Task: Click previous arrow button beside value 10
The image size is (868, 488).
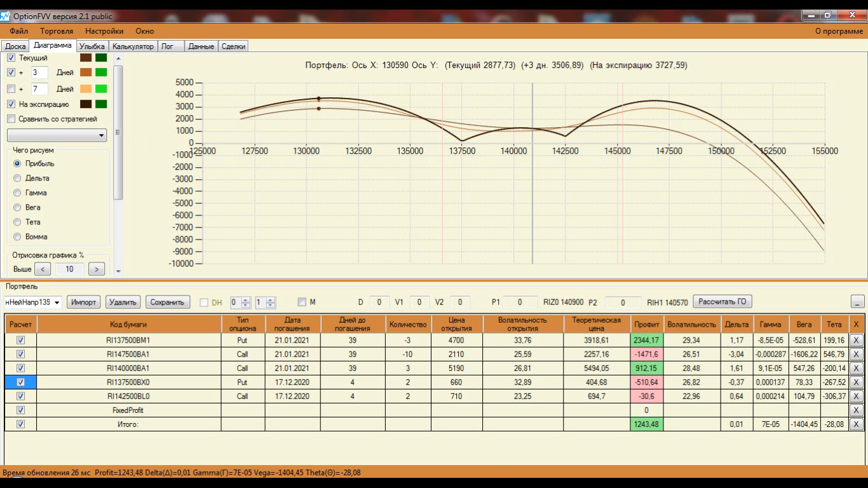Action: tap(42, 269)
